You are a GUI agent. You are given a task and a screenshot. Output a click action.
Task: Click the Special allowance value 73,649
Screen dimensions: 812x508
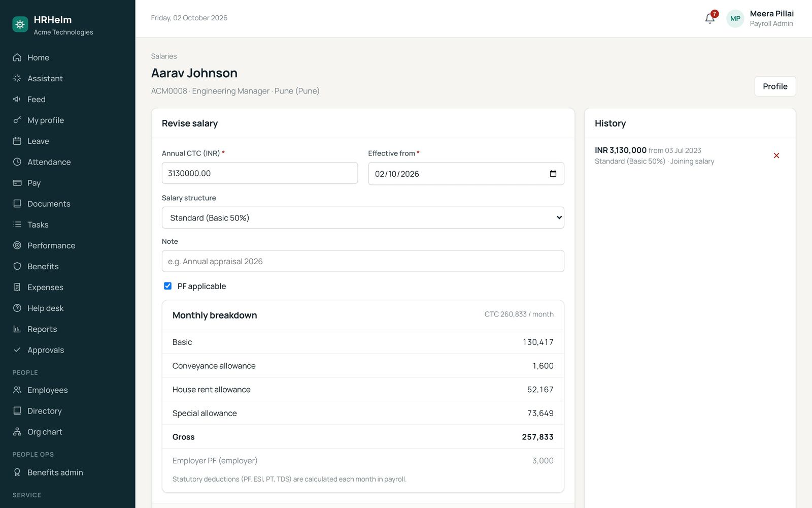[540, 413]
